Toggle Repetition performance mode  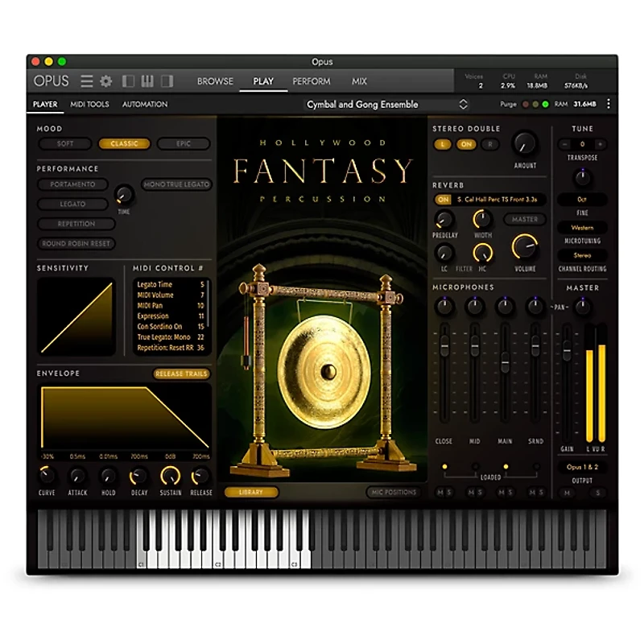click(76, 224)
